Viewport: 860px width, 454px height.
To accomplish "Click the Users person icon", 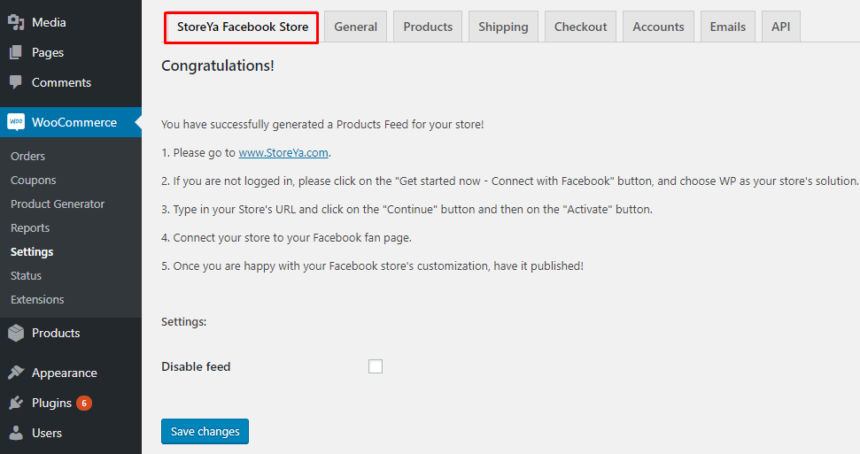I will [x=16, y=433].
